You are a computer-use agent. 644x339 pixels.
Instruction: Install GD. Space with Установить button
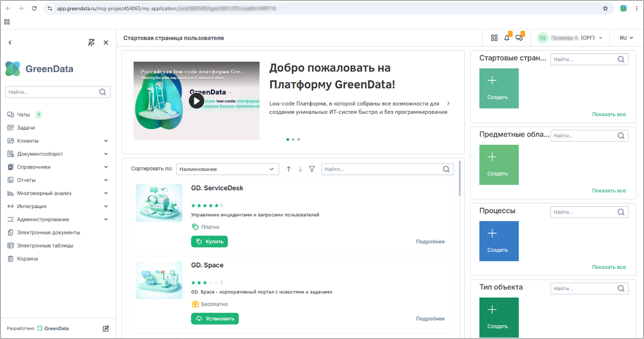click(215, 319)
